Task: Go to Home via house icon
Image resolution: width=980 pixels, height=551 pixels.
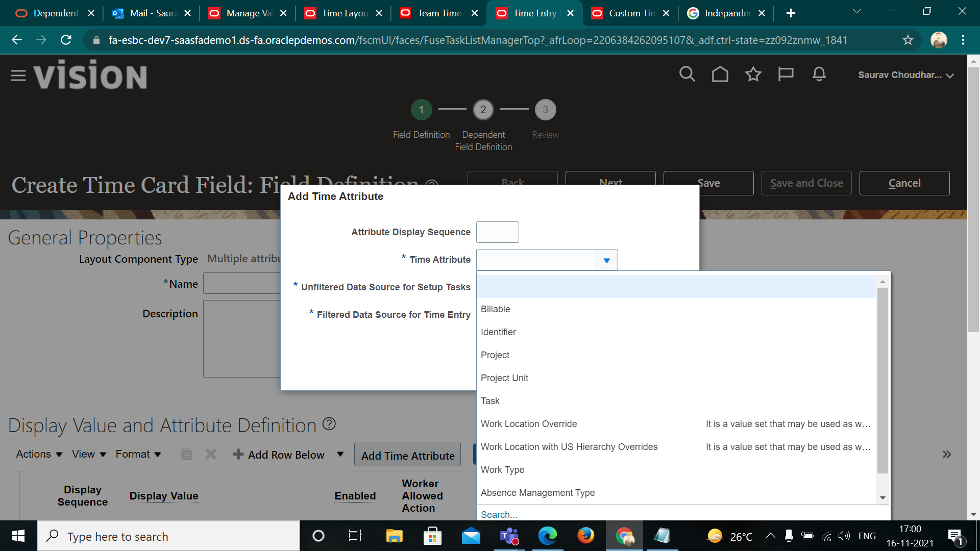Action: click(720, 74)
